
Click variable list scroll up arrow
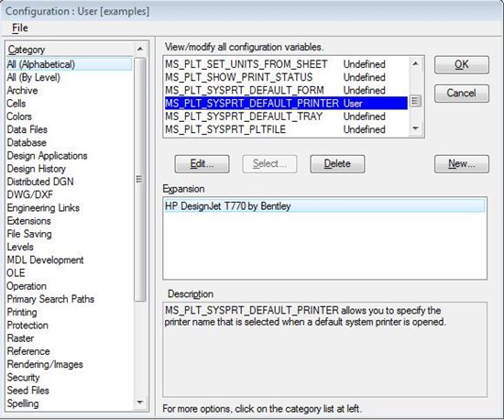click(415, 63)
